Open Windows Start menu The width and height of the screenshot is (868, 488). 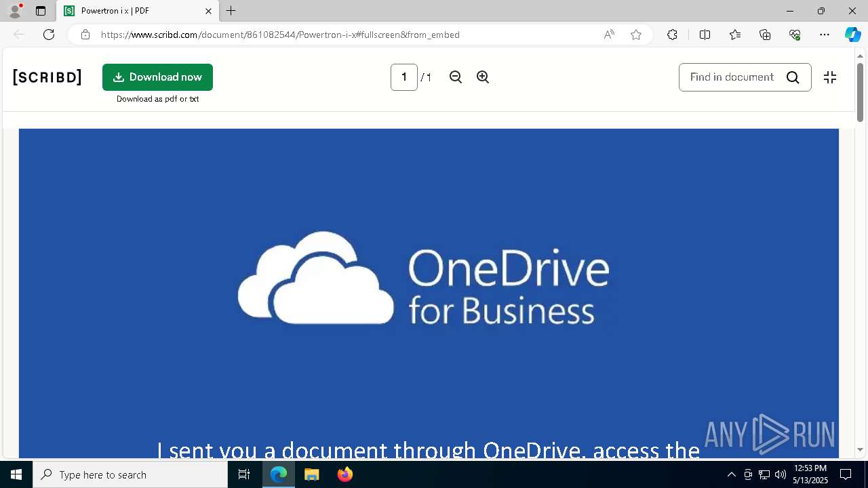coord(16,474)
